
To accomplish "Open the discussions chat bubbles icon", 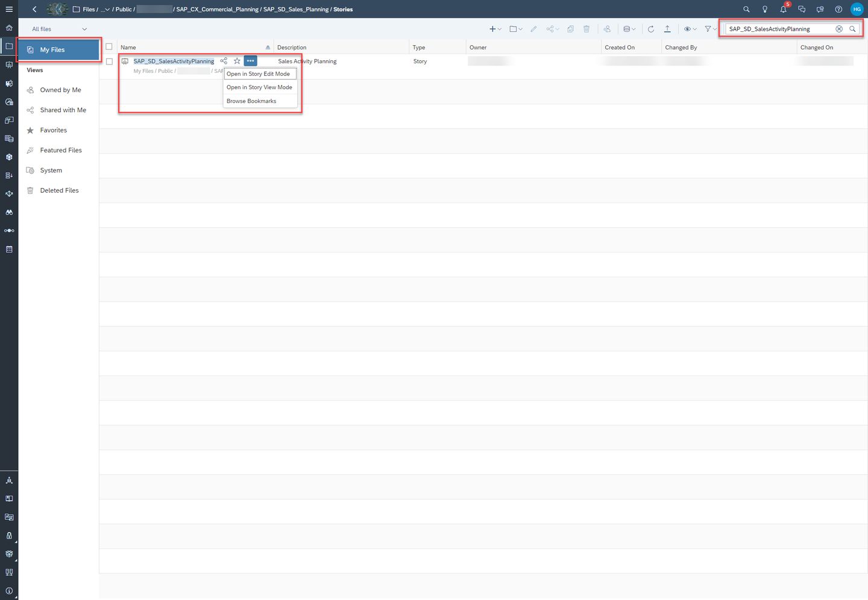I will 802,9.
